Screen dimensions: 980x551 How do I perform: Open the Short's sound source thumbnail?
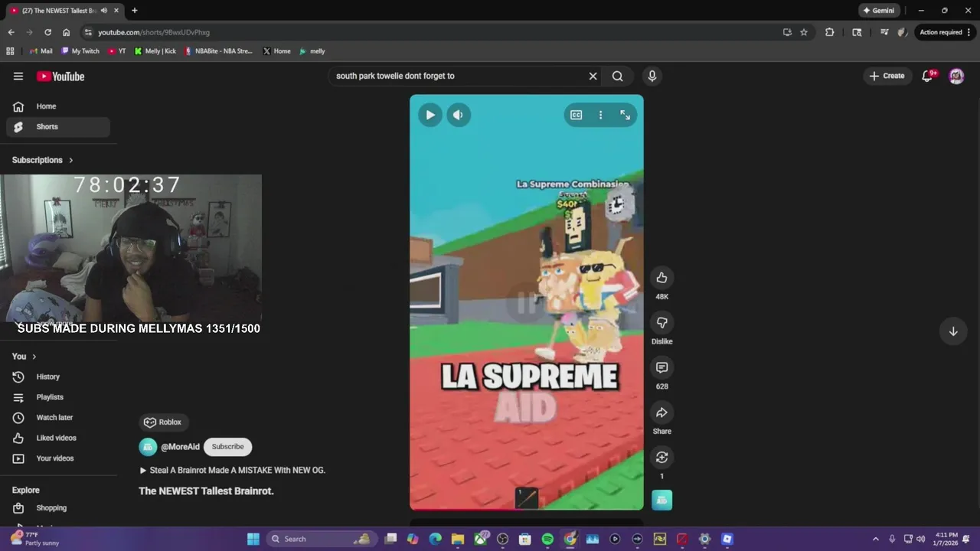661,500
